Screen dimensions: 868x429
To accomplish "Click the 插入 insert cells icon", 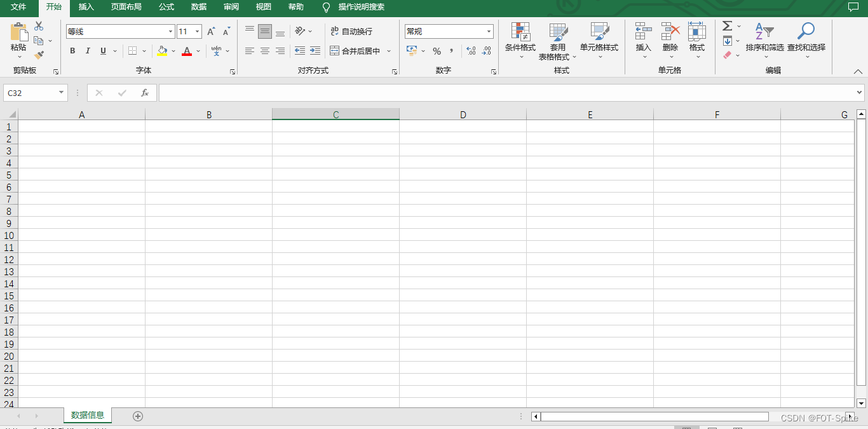I will click(644, 31).
